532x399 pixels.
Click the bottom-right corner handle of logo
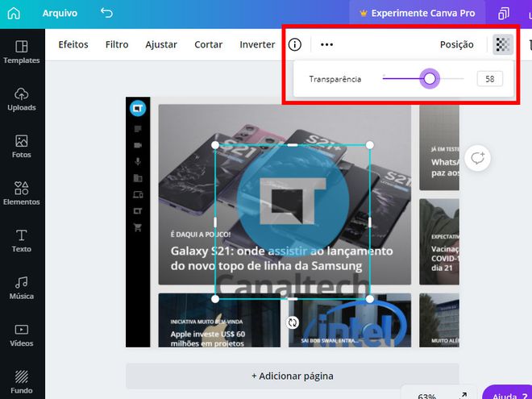point(370,299)
